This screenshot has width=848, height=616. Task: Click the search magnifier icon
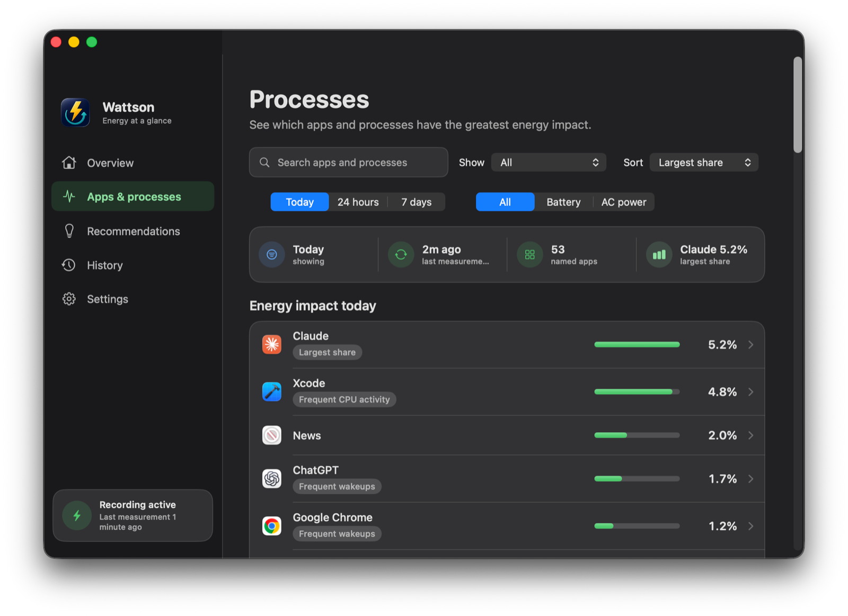(264, 162)
